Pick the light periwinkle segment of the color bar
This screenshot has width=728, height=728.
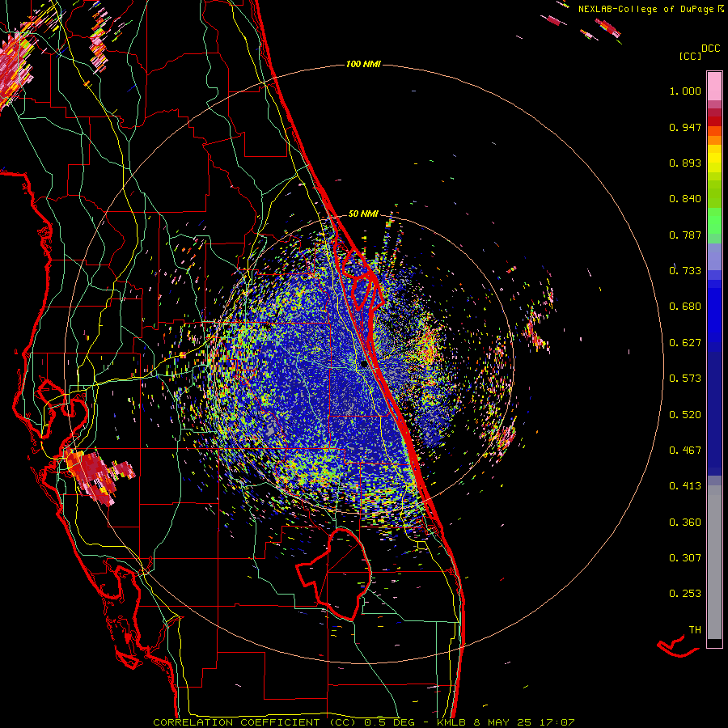(714, 256)
